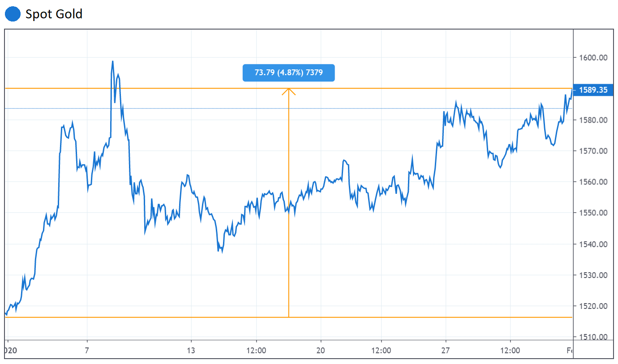Image resolution: width=618 pixels, height=364 pixels.
Task: Click the 1510.00 price axis label
Action: tap(593, 337)
